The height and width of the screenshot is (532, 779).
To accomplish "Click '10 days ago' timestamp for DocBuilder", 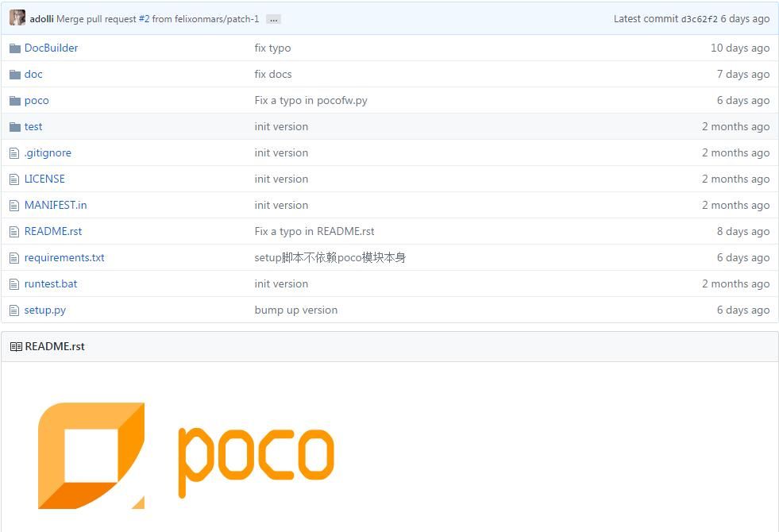I will (740, 48).
